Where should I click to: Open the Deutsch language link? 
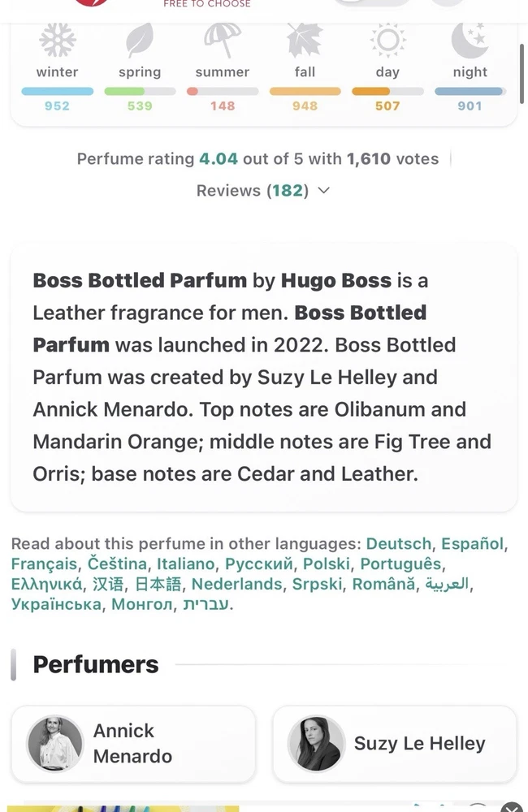coord(399,544)
